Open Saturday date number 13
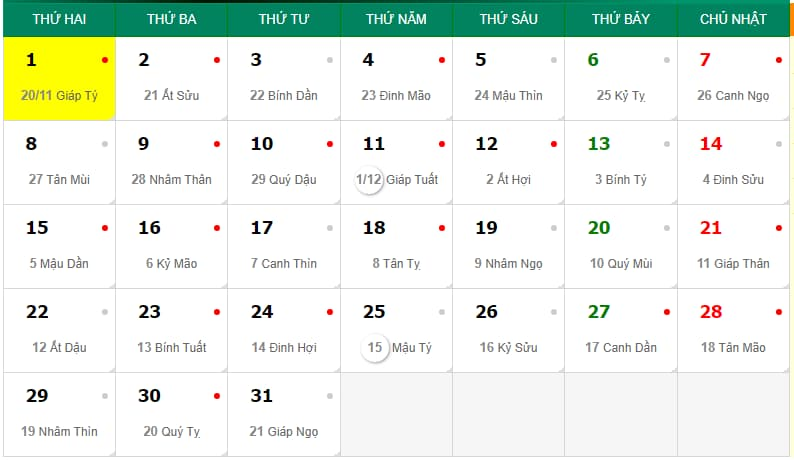The image size is (794, 460). (599, 144)
